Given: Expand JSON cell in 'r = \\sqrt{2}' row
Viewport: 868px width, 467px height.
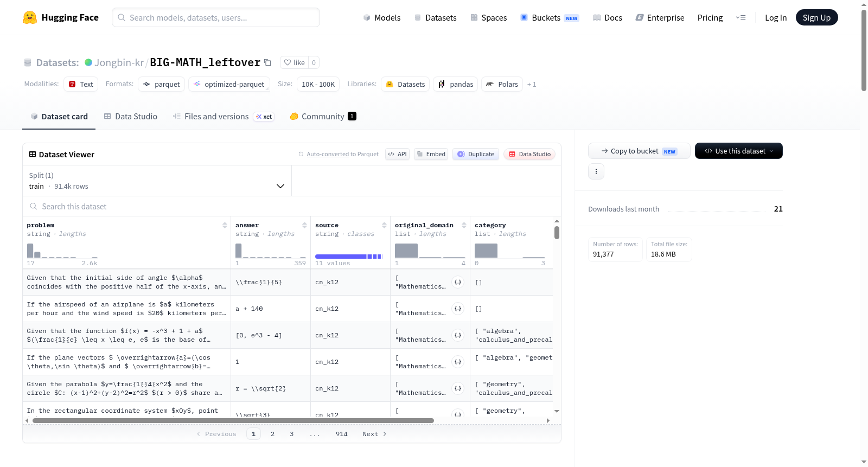Looking at the screenshot, I should click(458, 388).
